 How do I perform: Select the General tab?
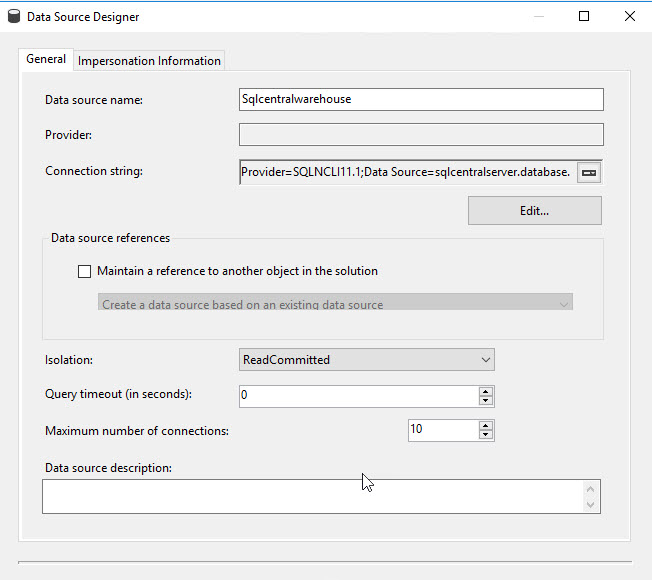pos(46,60)
